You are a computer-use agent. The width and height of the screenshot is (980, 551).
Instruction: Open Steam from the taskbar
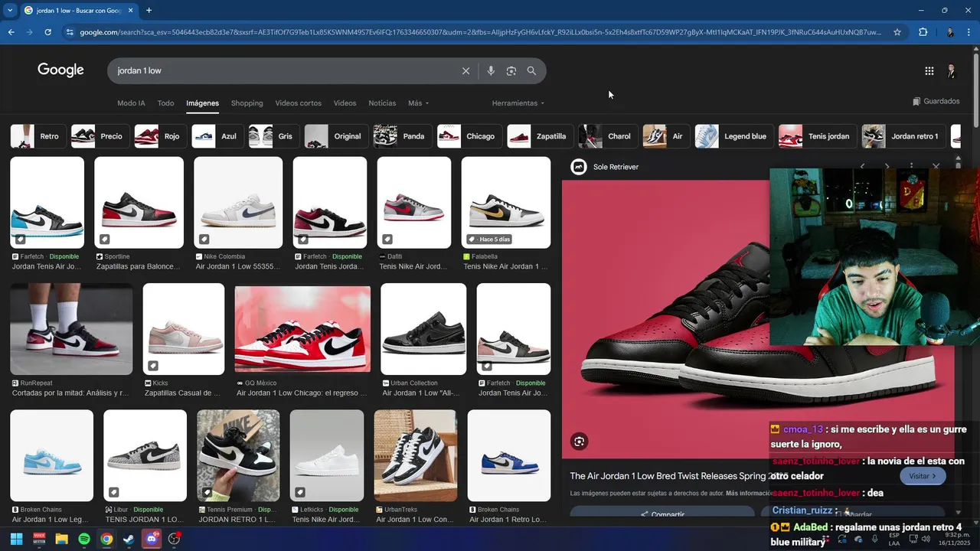(129, 539)
